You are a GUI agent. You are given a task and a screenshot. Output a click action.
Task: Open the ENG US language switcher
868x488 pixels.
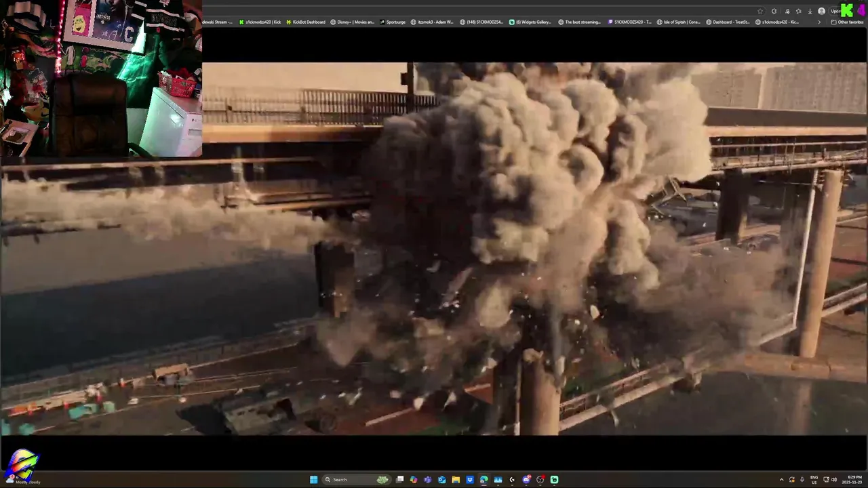tap(814, 480)
